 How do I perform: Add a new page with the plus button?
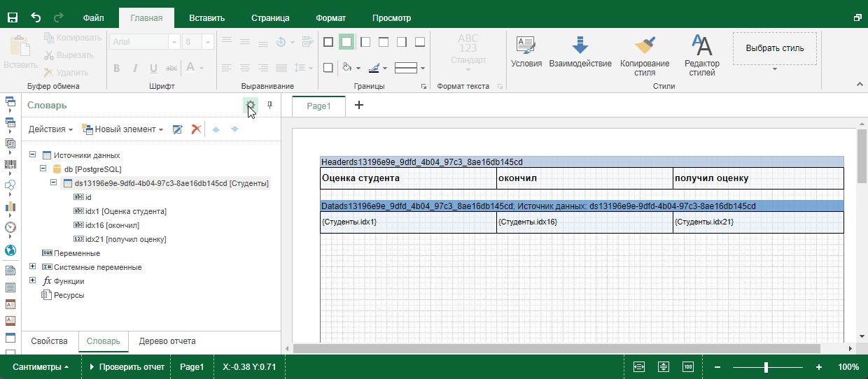[359, 106]
